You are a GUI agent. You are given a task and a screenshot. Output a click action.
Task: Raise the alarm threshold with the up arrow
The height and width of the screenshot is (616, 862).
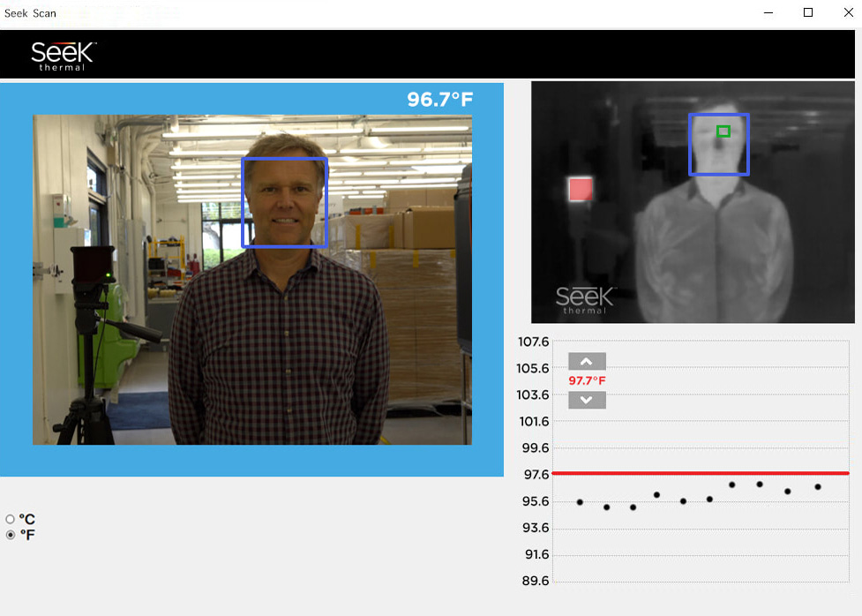tap(587, 361)
